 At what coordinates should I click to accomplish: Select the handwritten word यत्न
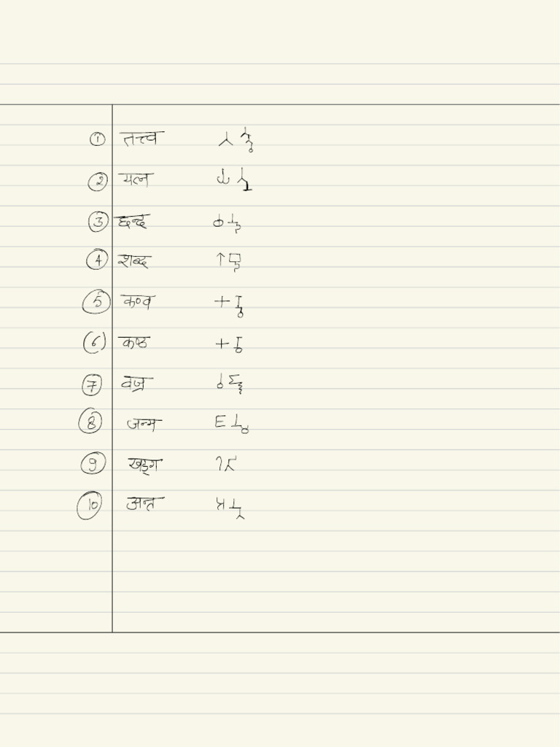(x=137, y=179)
